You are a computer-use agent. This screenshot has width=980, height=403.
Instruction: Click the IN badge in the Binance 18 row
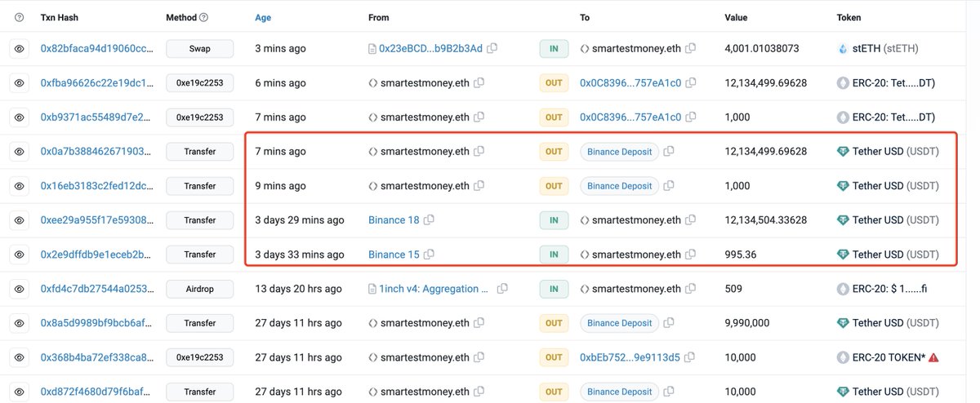[554, 220]
